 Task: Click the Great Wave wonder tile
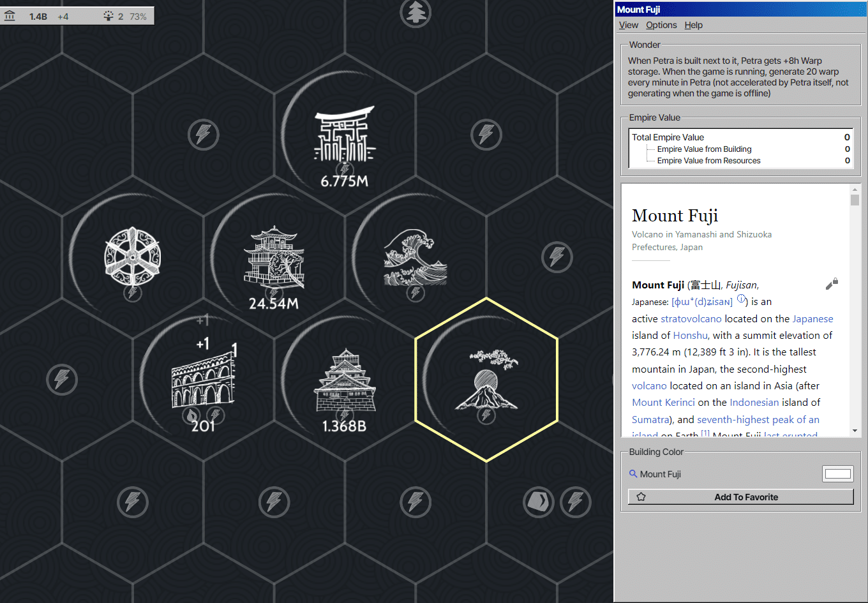click(415, 258)
